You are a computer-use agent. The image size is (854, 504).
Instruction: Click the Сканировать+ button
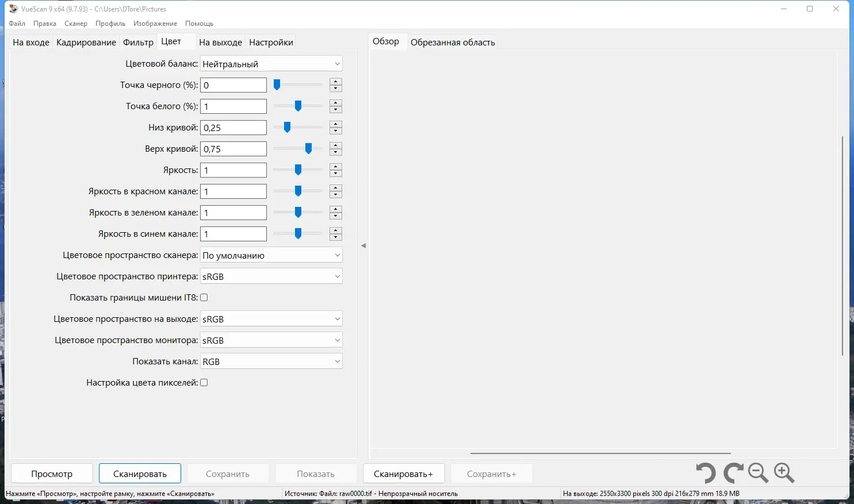coord(403,474)
